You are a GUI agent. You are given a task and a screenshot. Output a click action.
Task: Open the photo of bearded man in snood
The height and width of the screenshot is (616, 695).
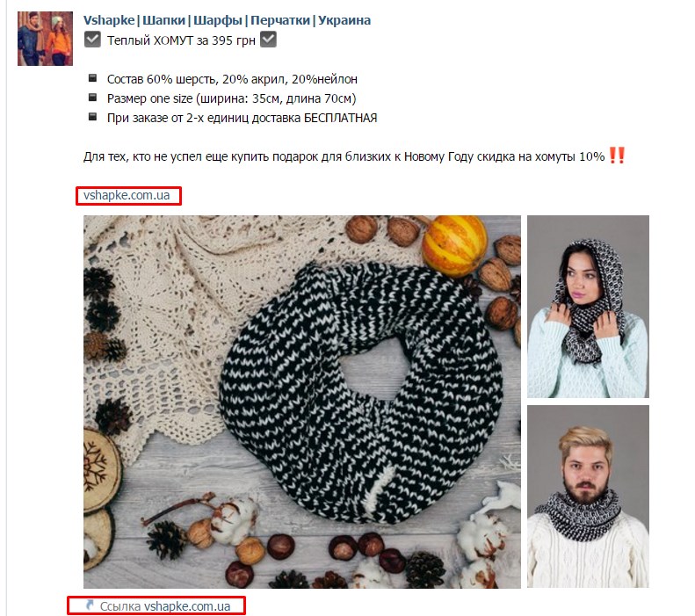coord(588,496)
